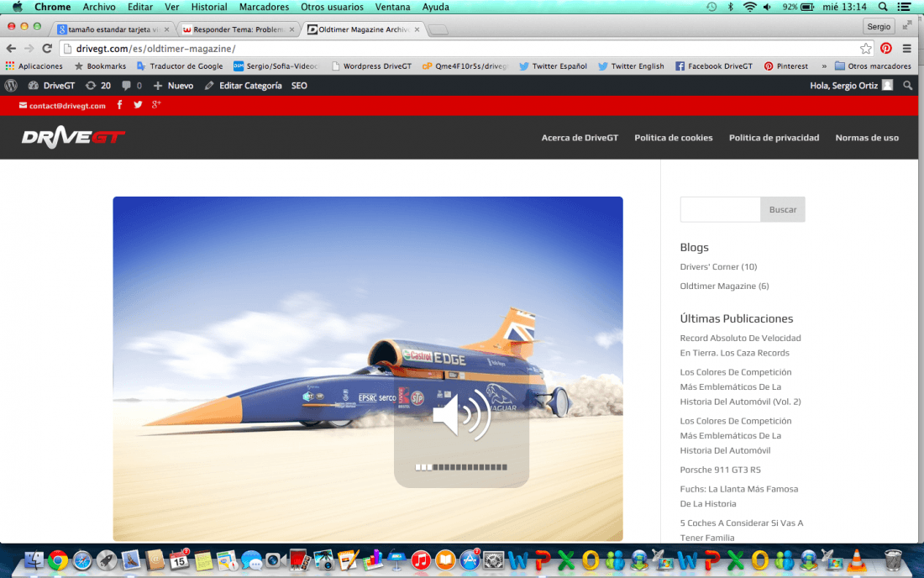Viewport: 924px width, 578px height.
Task: Open the Traductor de Google bookmark
Action: click(x=180, y=66)
